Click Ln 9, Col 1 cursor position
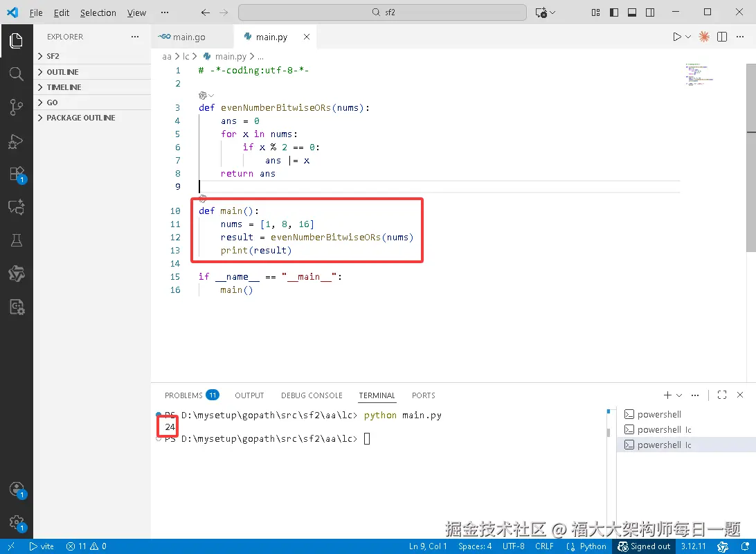This screenshot has width=756, height=554. coord(428,546)
